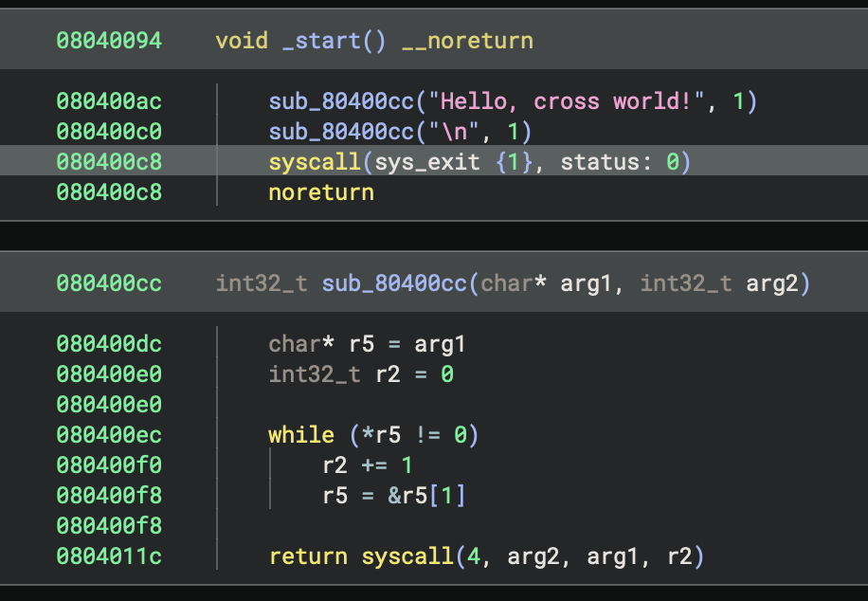
Task: Click the while keyword of the loop
Action: (300, 435)
